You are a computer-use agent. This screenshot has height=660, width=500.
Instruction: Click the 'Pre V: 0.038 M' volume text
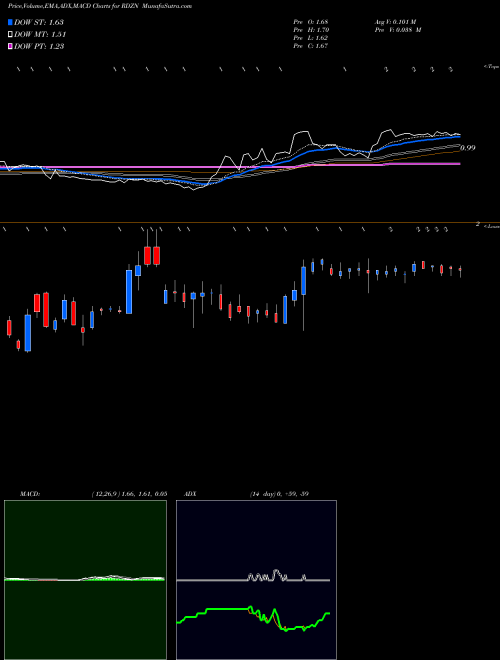pos(398,30)
